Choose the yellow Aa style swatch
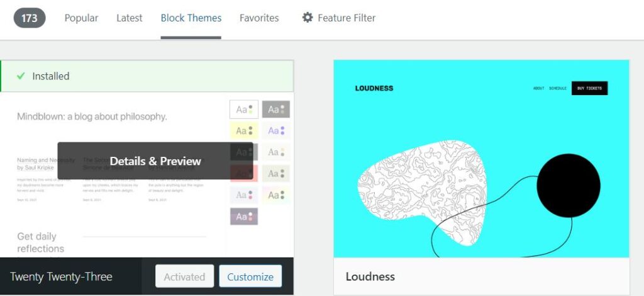 click(x=244, y=131)
